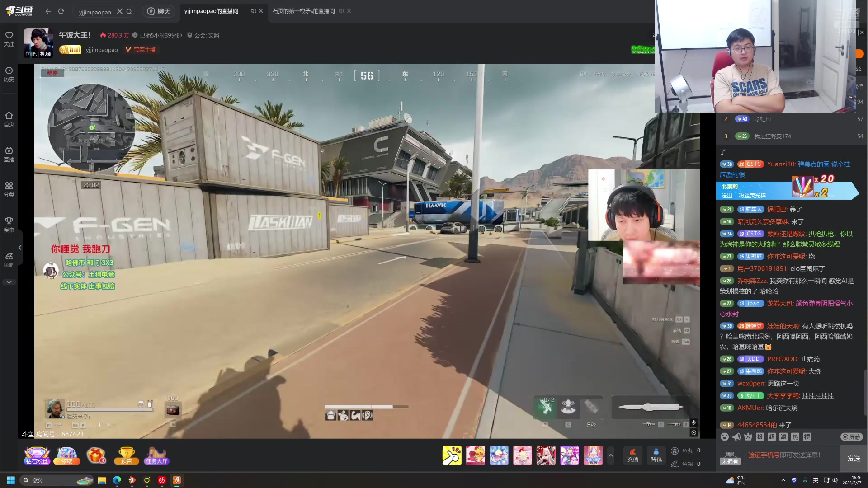Open 分类 categories in the sidebar

[9, 189]
